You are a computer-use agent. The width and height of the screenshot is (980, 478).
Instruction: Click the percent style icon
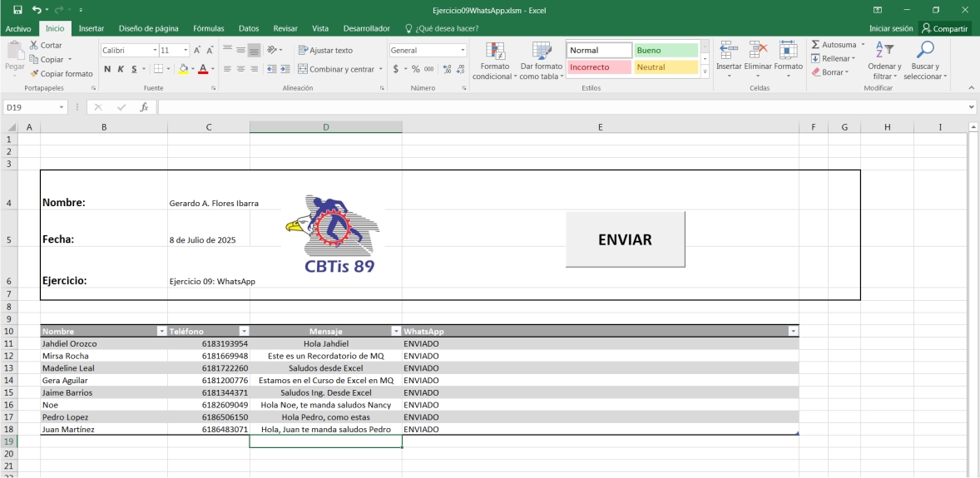tap(416, 69)
